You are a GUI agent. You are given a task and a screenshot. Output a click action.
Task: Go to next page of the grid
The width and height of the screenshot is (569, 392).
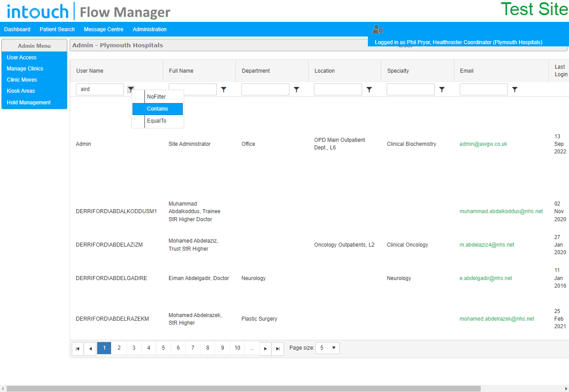point(265,348)
